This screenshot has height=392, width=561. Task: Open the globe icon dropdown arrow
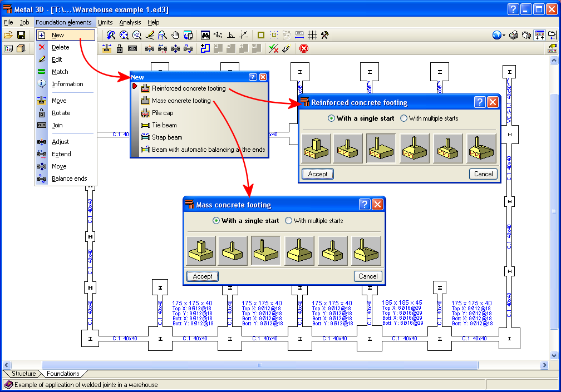[504, 35]
